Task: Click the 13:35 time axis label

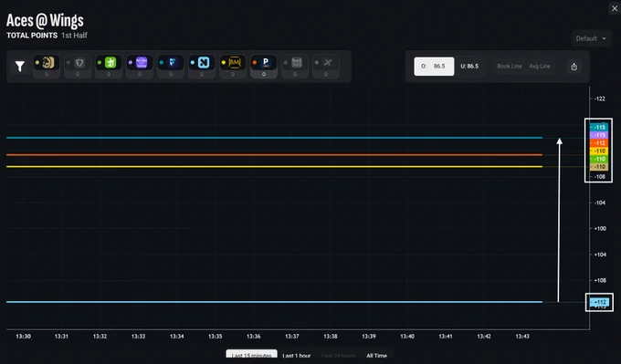Action: point(215,337)
